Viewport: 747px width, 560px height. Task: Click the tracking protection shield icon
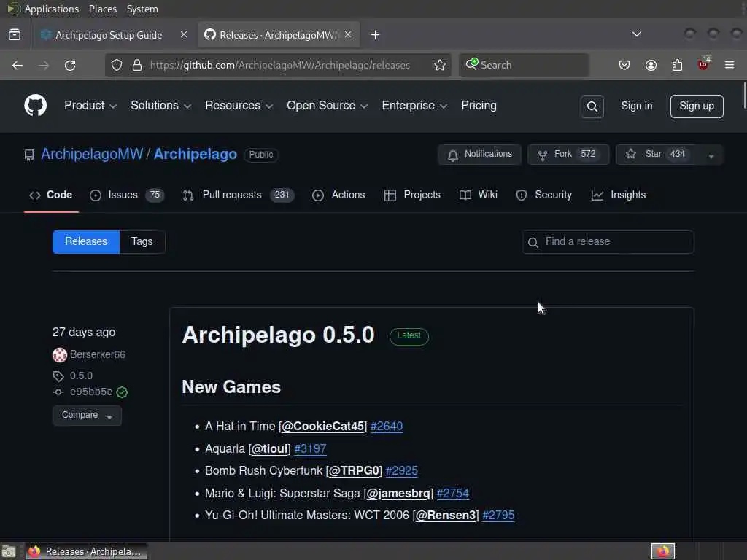(x=117, y=65)
